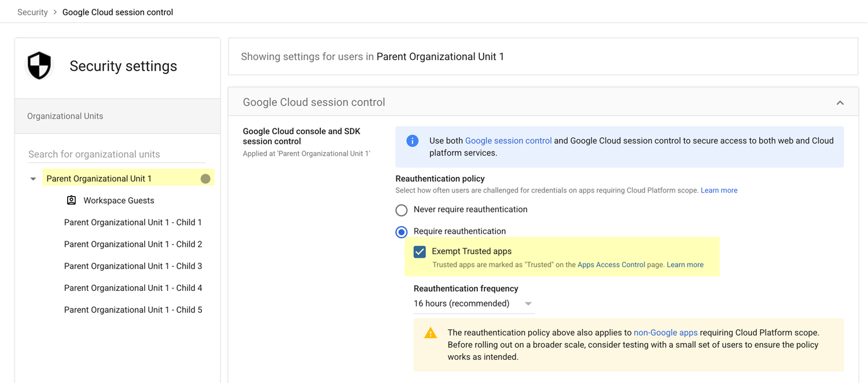Open Learn more link for Reauthentication policy

[719, 190]
